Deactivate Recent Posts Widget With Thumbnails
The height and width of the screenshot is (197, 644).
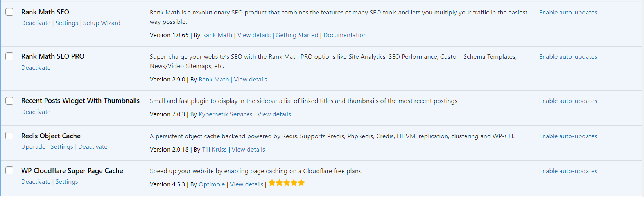(x=36, y=112)
